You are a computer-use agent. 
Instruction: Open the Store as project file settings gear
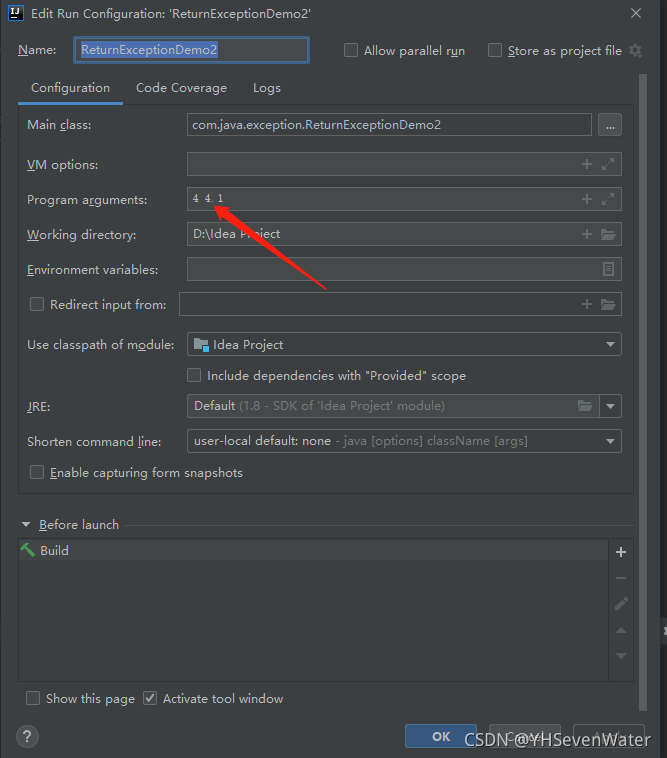(635, 50)
